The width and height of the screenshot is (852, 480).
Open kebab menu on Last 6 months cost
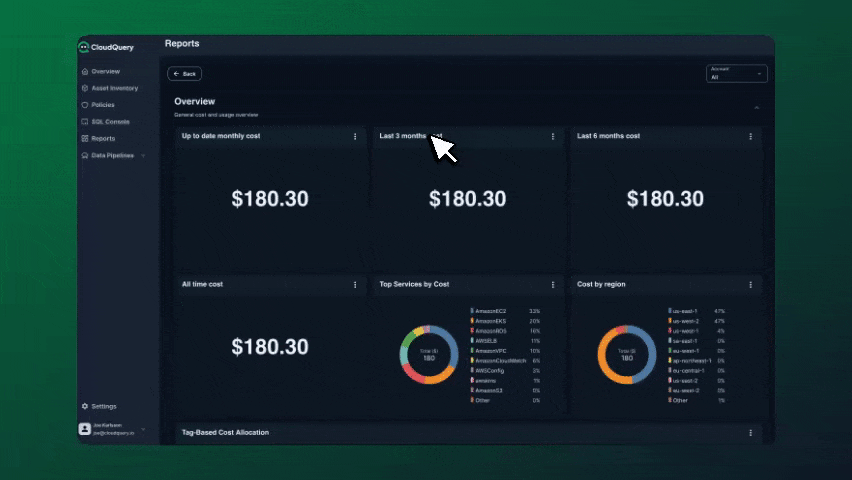pos(751,136)
